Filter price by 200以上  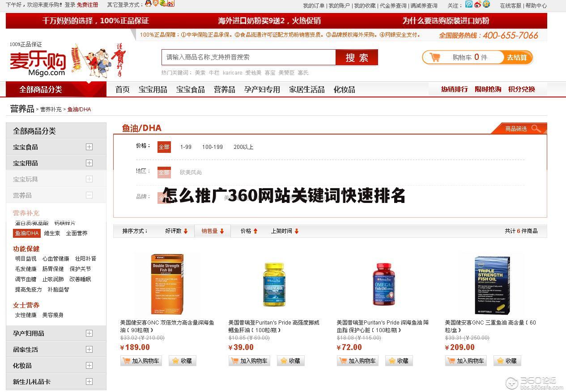pos(243,147)
